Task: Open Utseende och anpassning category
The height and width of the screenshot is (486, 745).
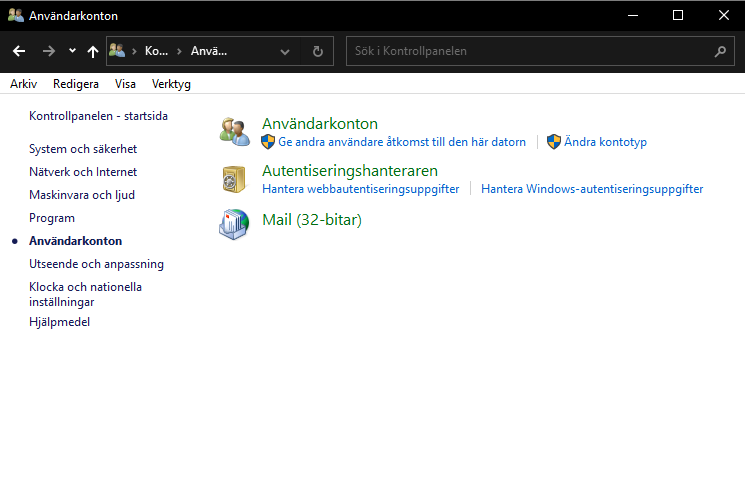Action: click(x=96, y=264)
